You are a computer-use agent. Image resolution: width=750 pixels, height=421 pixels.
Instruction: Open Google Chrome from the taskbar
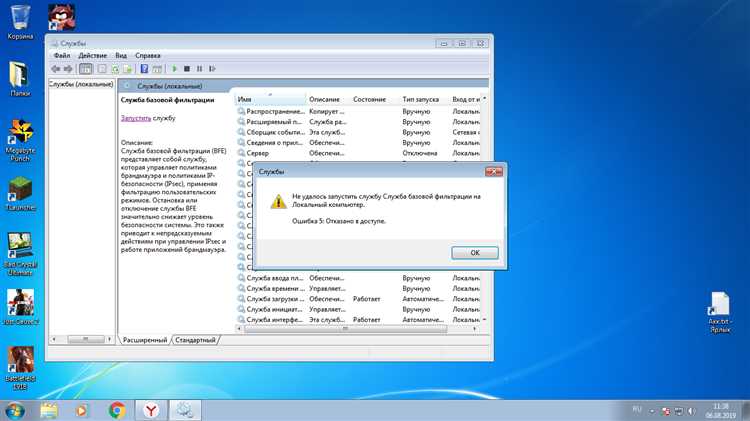point(117,410)
